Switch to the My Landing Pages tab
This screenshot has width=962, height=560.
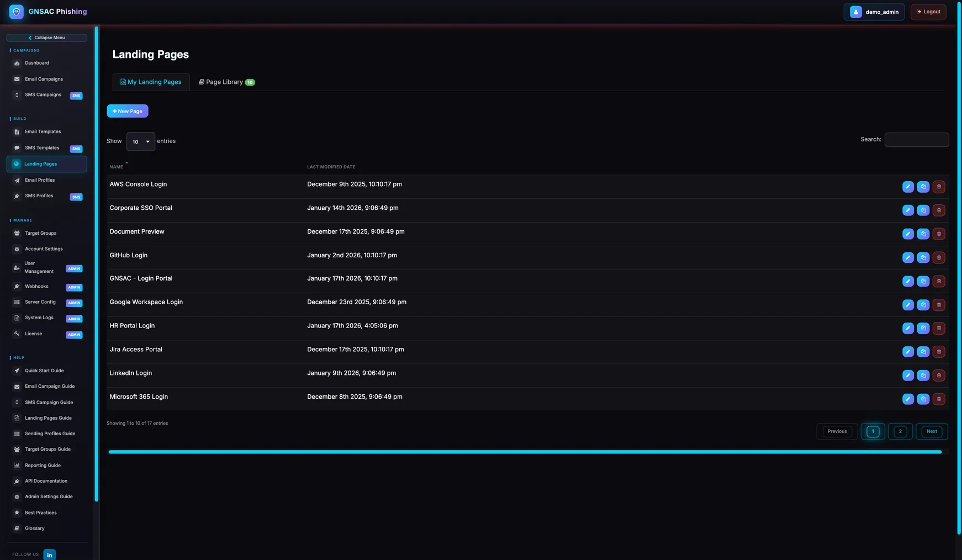pos(151,82)
